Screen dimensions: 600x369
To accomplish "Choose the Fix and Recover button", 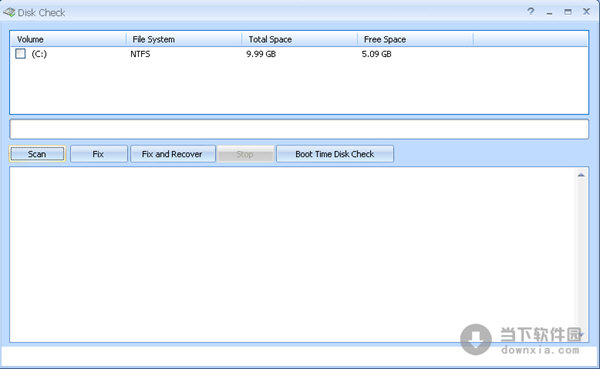I will [x=173, y=154].
